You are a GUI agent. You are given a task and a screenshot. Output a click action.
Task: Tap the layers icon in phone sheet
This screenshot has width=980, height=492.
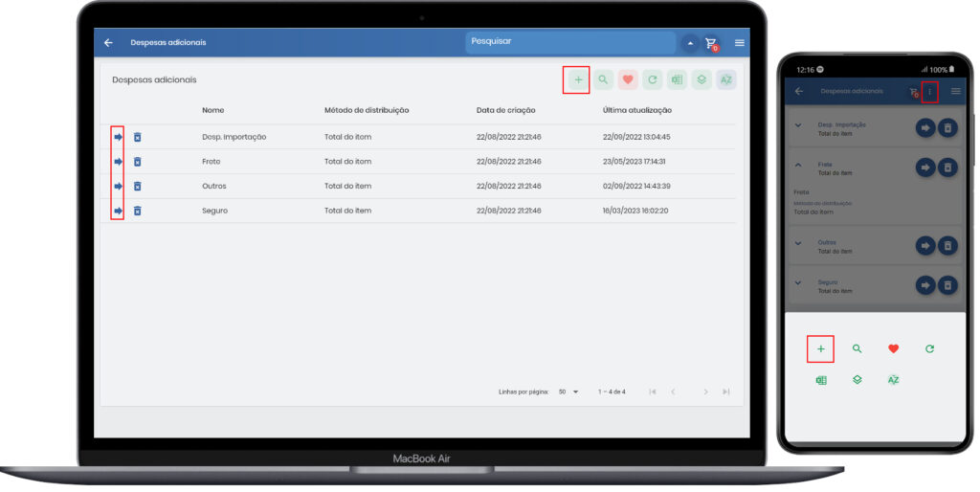pos(857,379)
